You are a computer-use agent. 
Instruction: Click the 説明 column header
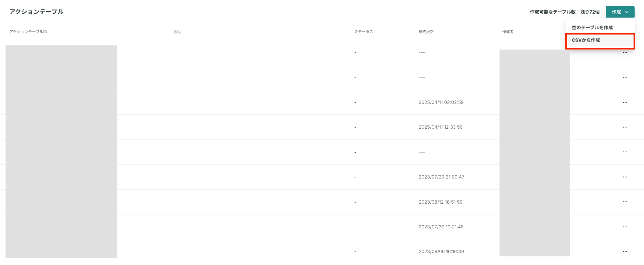[x=178, y=32]
